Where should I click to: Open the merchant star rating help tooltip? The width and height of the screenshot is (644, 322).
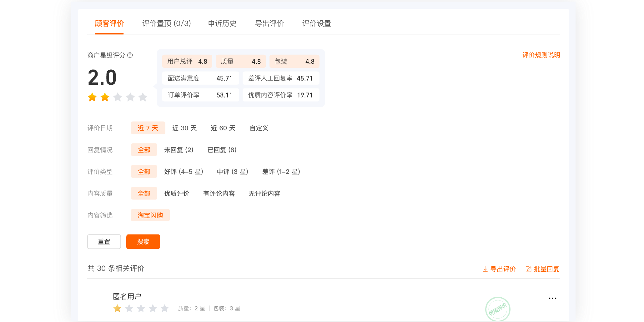131,55
